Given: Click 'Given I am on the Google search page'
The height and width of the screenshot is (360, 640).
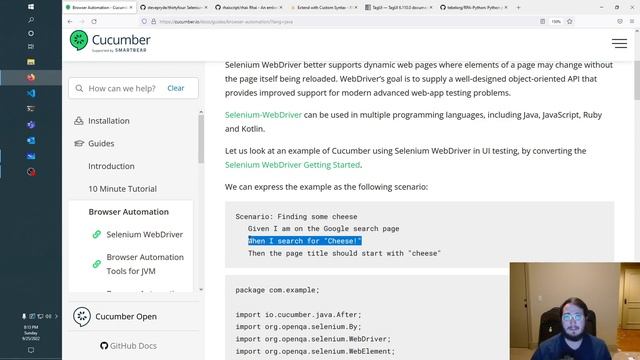Looking at the screenshot, I should [x=323, y=229].
